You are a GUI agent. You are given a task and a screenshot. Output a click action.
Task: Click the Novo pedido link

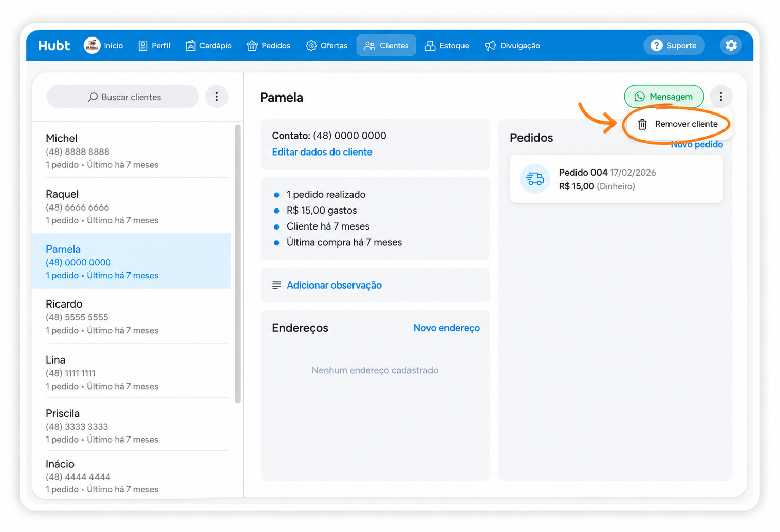(x=697, y=144)
